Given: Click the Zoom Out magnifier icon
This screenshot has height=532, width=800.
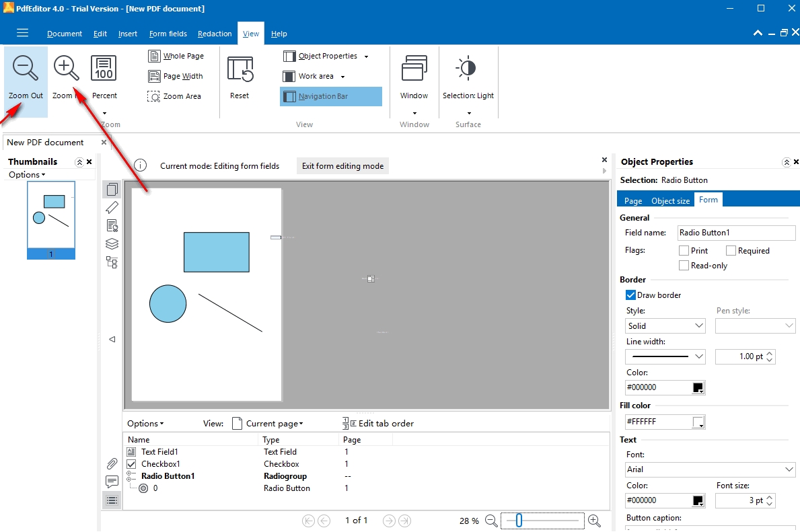Looking at the screenshot, I should tap(26, 68).
